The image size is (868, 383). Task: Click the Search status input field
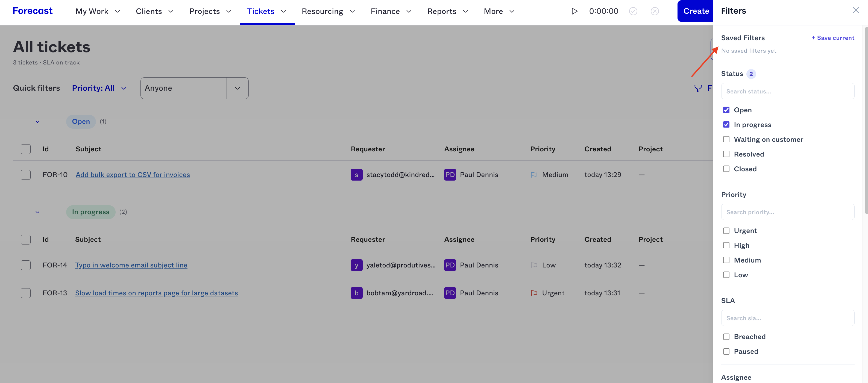coord(787,91)
